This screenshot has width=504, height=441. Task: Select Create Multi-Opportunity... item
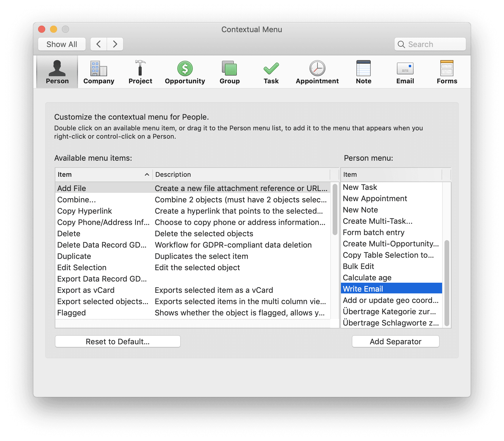pos(391,243)
